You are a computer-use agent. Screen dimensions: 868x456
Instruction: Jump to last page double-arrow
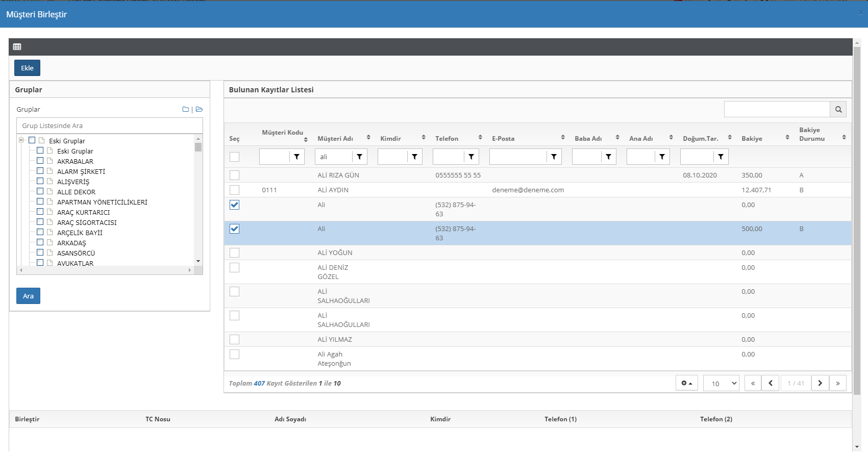click(838, 383)
